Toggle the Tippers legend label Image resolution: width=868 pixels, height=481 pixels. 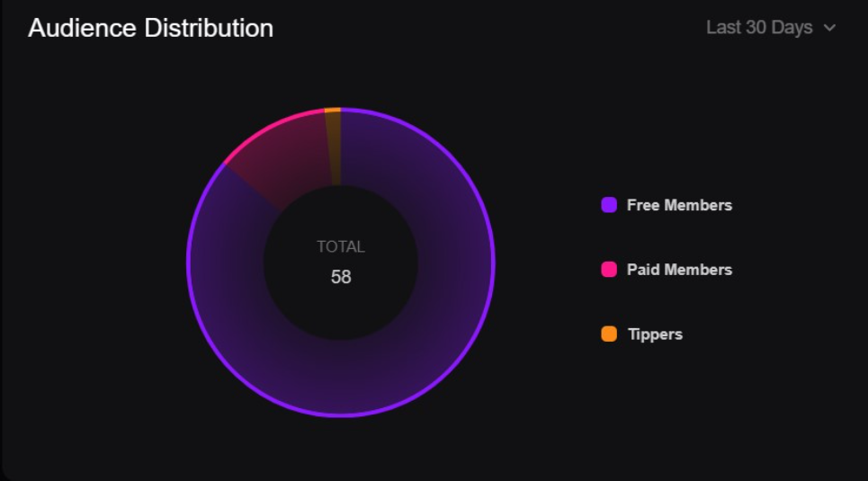655,334
